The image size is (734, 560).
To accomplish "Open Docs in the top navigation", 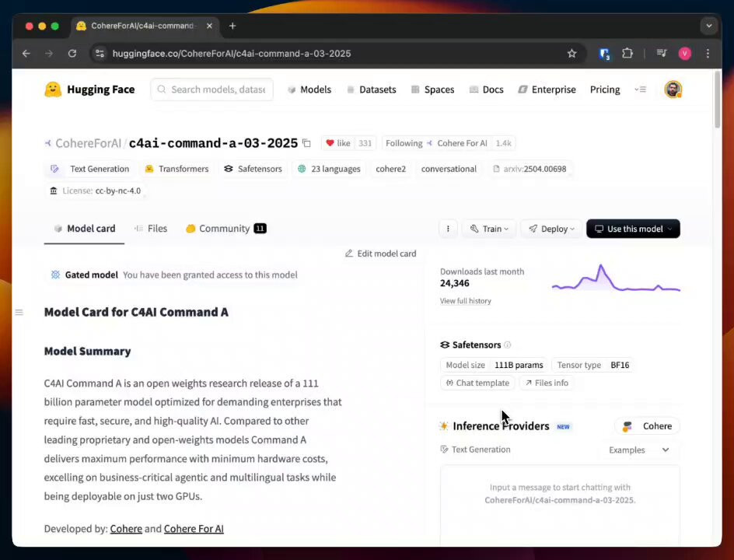I will click(x=487, y=89).
